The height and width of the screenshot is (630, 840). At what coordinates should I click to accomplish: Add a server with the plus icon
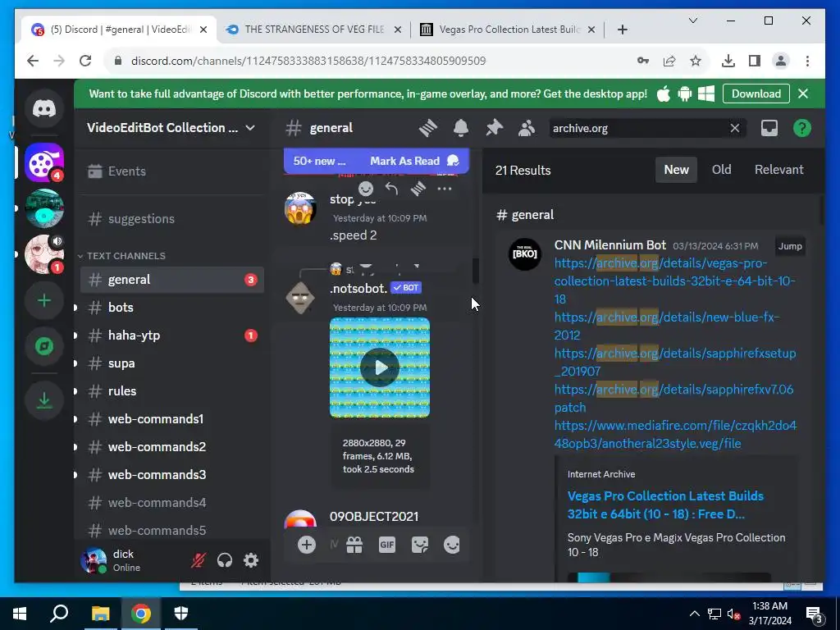44,300
